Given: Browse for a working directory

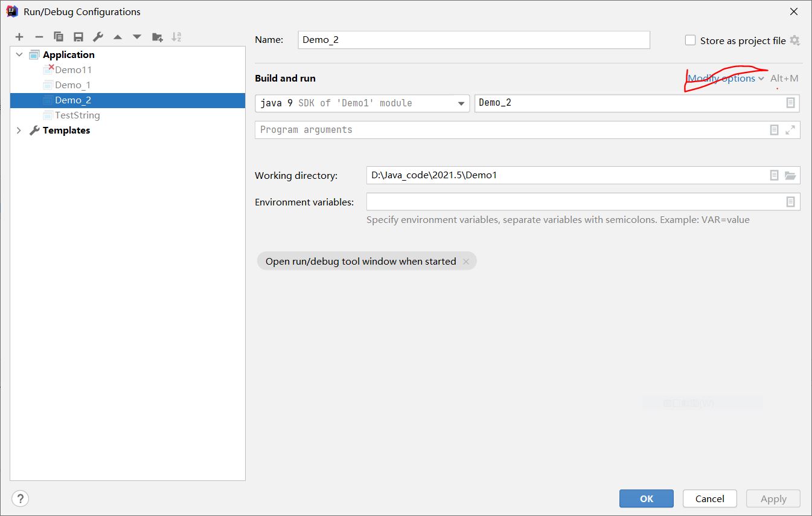Looking at the screenshot, I should click(791, 175).
